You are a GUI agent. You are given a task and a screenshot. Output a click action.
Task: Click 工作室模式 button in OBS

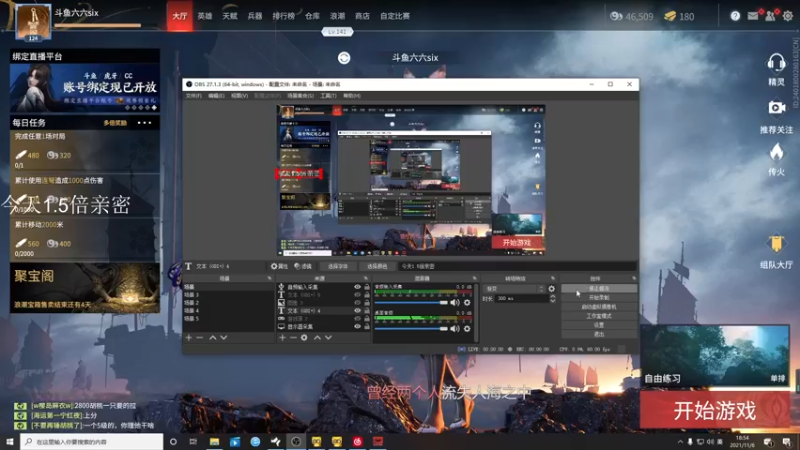[599, 316]
